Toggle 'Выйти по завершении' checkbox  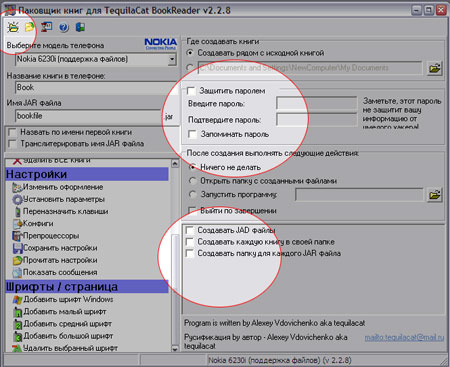192,211
